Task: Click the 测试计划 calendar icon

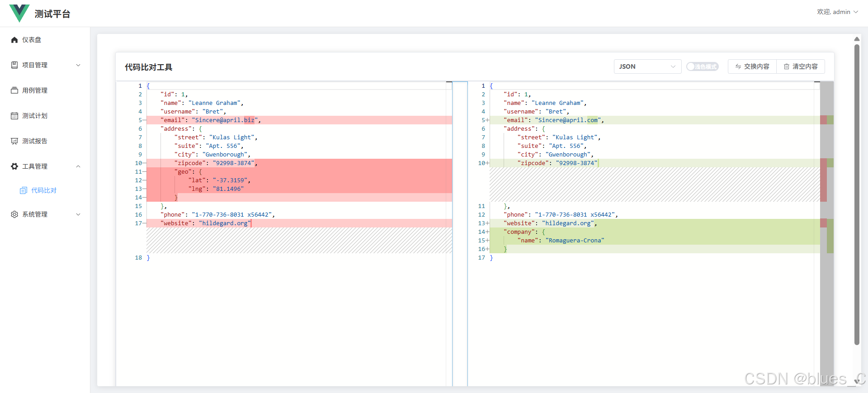Action: tap(14, 116)
